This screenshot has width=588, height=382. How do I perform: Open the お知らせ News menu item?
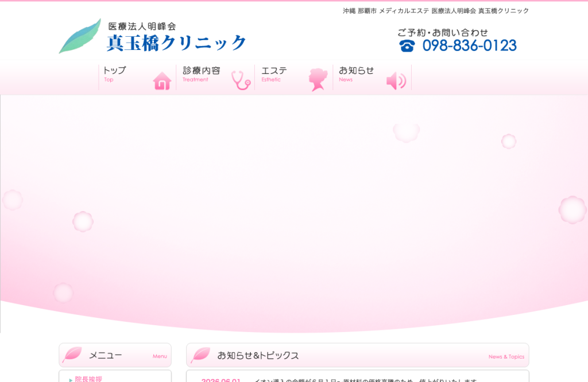[x=372, y=77]
